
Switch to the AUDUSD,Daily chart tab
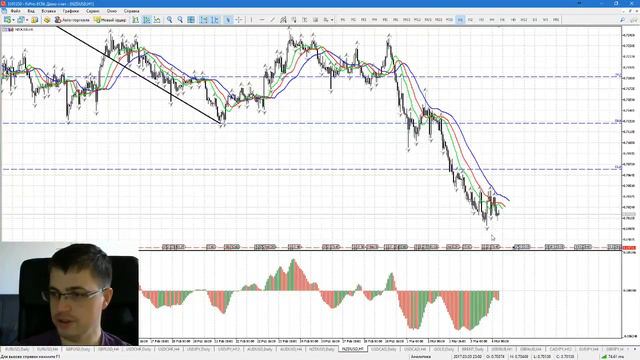pyautogui.click(x=260, y=349)
